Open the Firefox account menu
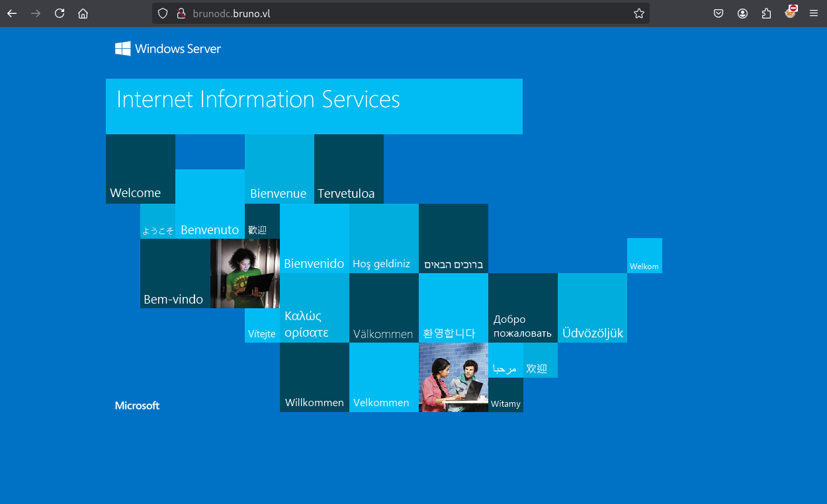Image resolution: width=827 pixels, height=504 pixels. [742, 13]
